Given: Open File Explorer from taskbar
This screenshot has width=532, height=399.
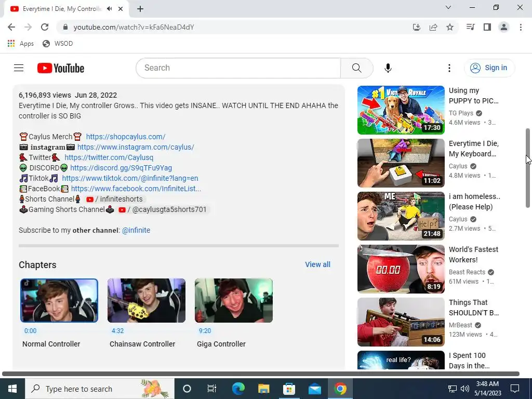Looking at the screenshot, I should [263, 389].
